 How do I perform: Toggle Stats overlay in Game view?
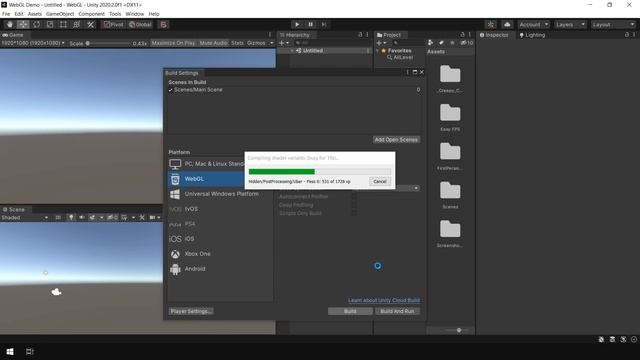coord(237,43)
